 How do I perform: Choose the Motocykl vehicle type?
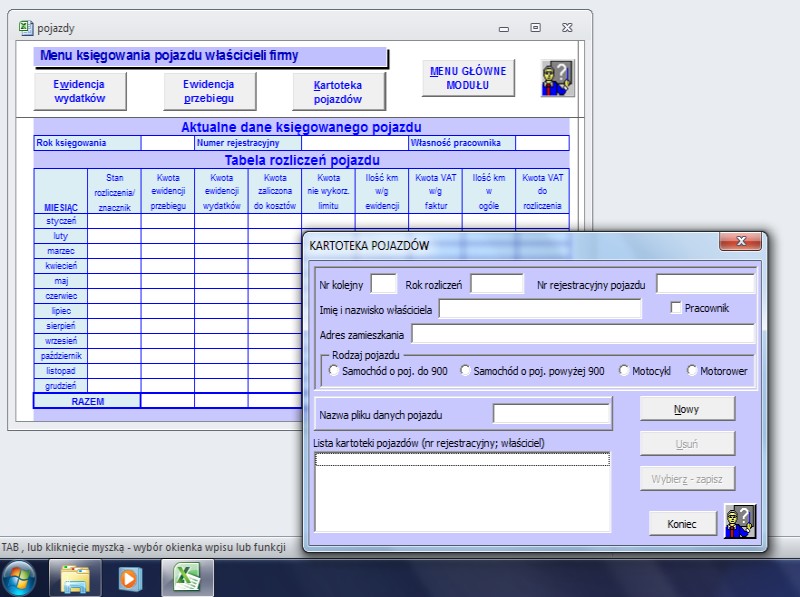point(625,371)
